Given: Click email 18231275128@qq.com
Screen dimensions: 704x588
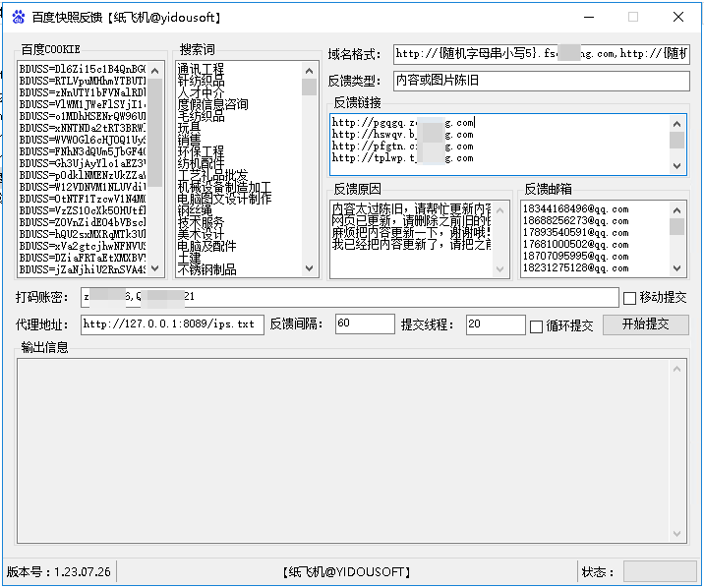Looking at the screenshot, I should pyautogui.click(x=575, y=268).
